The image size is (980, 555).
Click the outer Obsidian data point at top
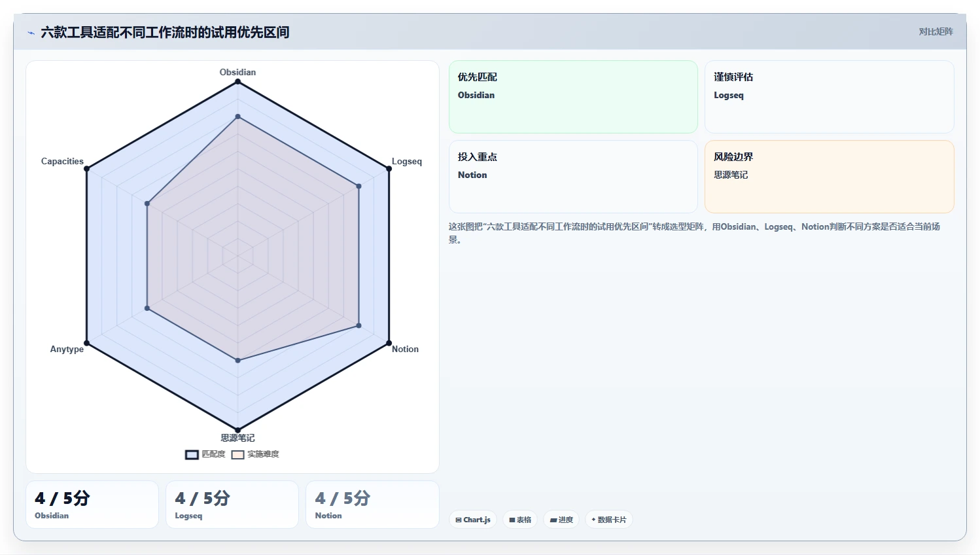coord(237,82)
